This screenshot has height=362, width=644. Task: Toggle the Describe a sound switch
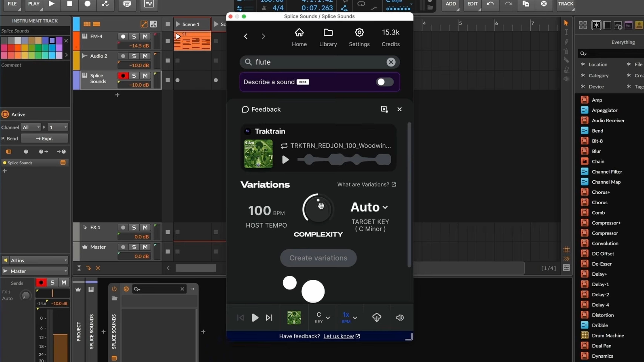pyautogui.click(x=385, y=82)
